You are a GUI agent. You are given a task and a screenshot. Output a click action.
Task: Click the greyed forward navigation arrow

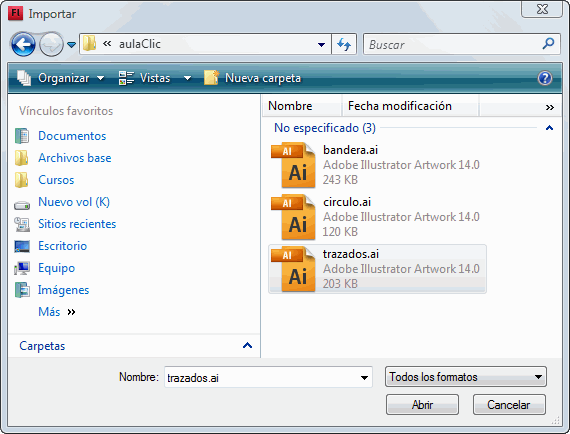pos(51,44)
